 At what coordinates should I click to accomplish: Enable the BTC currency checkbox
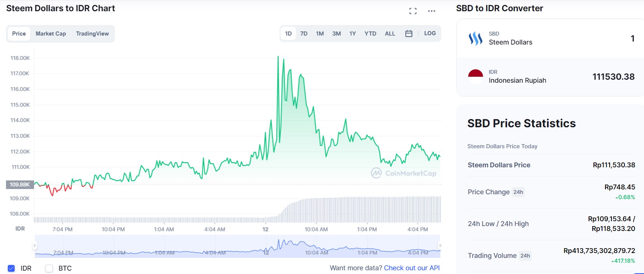[49, 268]
